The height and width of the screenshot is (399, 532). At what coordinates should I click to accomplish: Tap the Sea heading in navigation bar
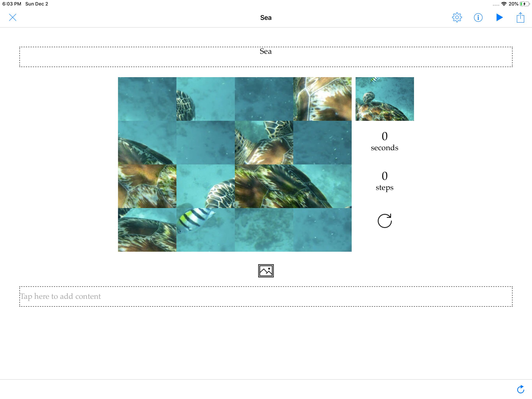[x=266, y=18]
